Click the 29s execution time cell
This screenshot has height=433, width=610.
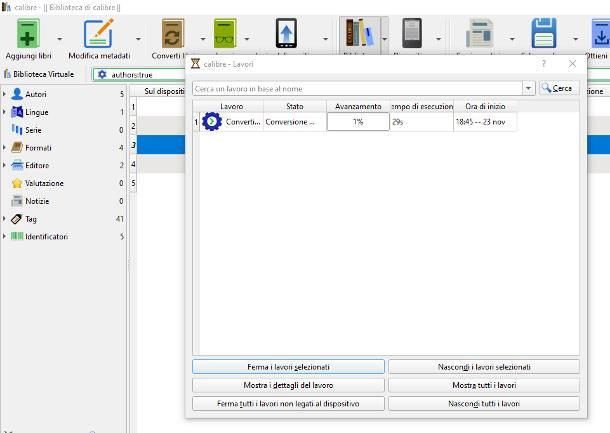click(421, 122)
